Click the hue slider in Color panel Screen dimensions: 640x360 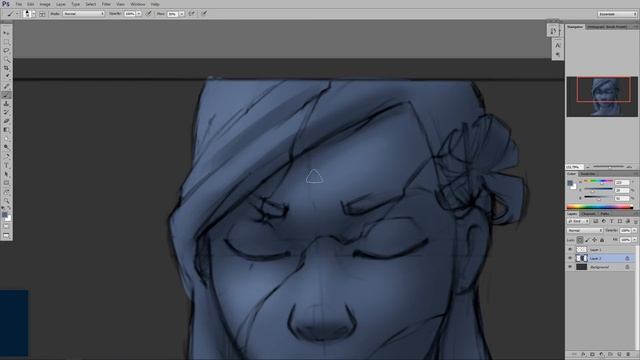point(598,181)
